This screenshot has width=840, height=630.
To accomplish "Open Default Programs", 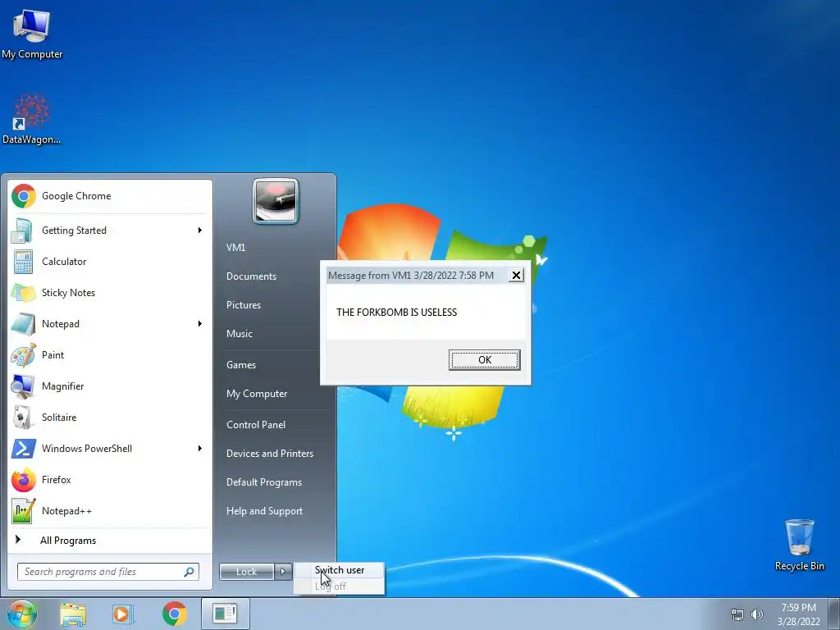I will pos(263,482).
